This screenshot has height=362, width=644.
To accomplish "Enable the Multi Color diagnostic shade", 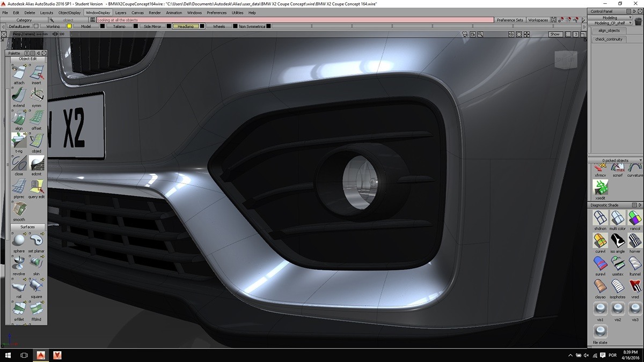I will pos(617,219).
